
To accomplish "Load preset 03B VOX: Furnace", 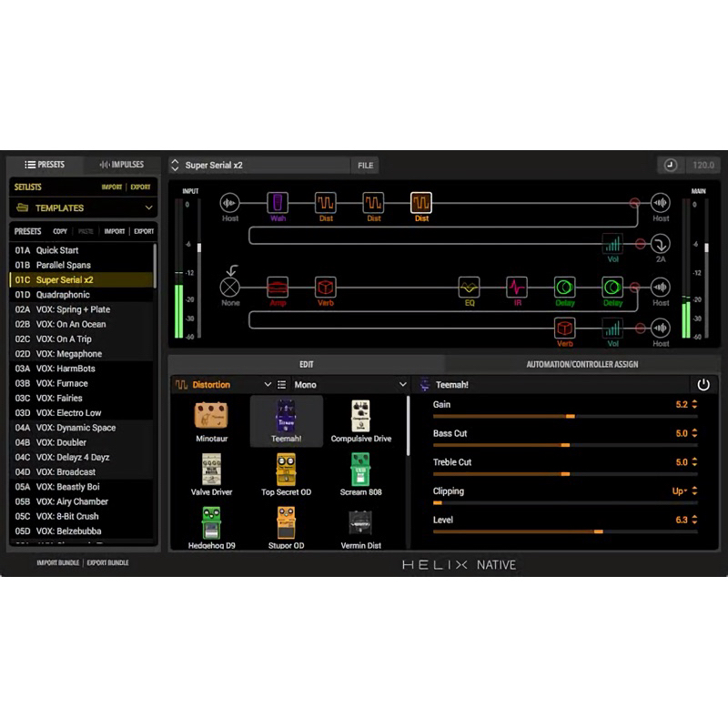I will (81, 383).
